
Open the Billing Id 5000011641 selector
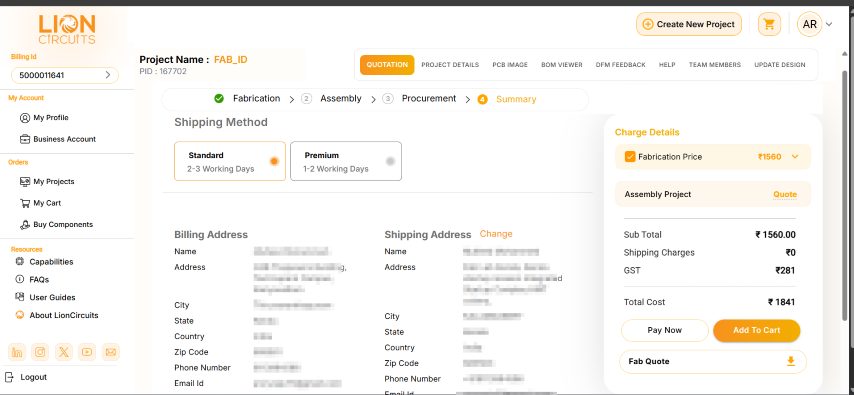pos(64,75)
